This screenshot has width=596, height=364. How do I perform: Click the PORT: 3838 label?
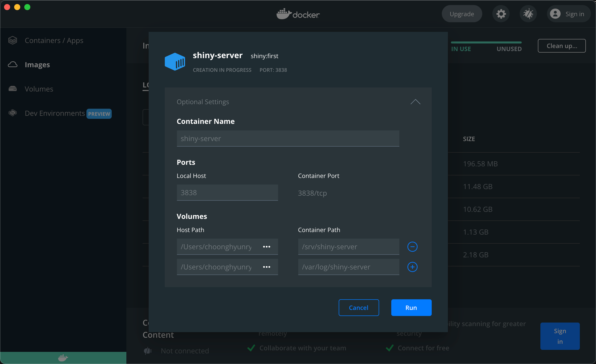(273, 70)
